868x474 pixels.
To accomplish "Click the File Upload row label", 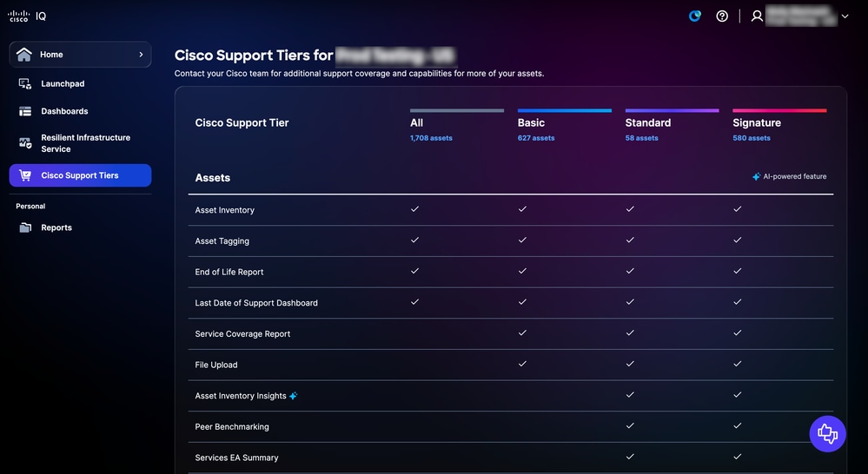I will point(215,365).
